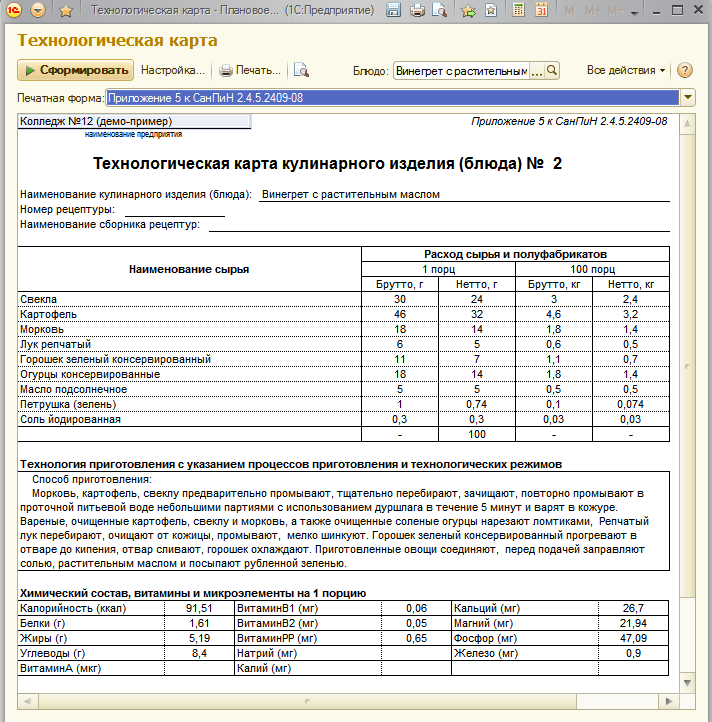
Task: Click Петрушка netto value 0,74
Action: tap(477, 404)
